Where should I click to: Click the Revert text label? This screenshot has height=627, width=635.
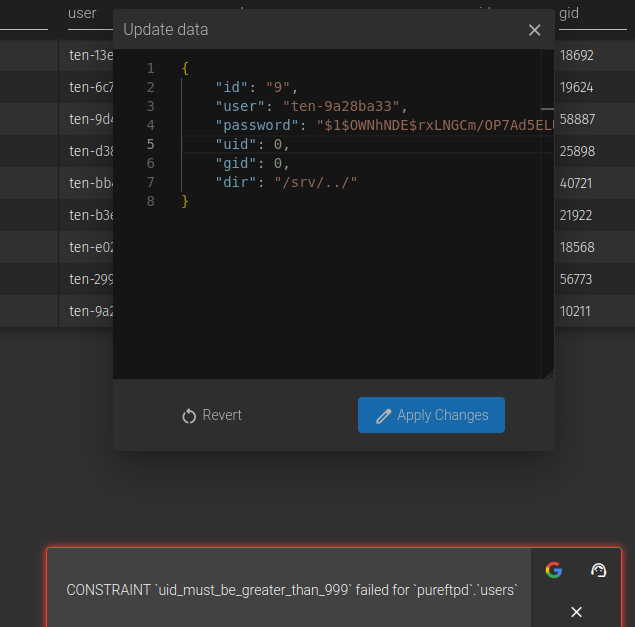[222, 415]
